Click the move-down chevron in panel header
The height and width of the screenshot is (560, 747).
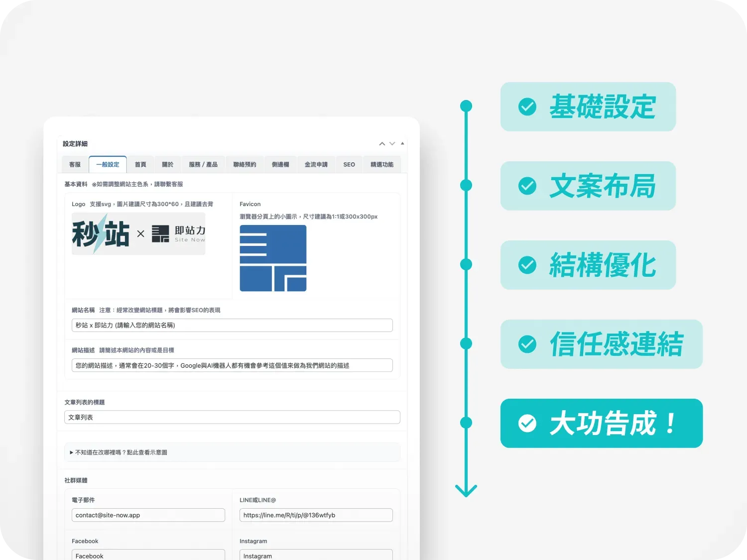click(392, 144)
